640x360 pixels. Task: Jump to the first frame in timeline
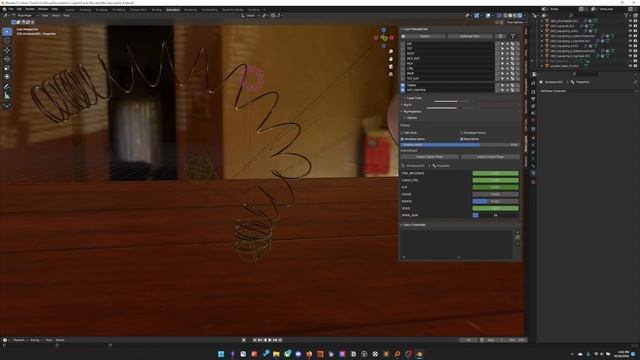click(x=255, y=340)
